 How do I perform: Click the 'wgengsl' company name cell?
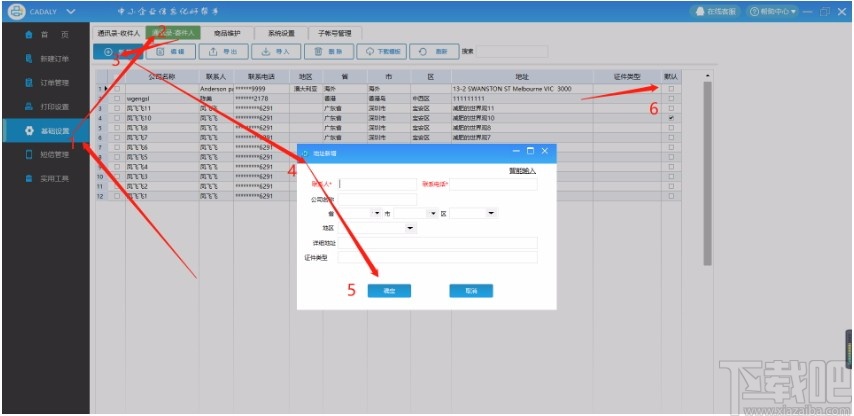pos(162,99)
